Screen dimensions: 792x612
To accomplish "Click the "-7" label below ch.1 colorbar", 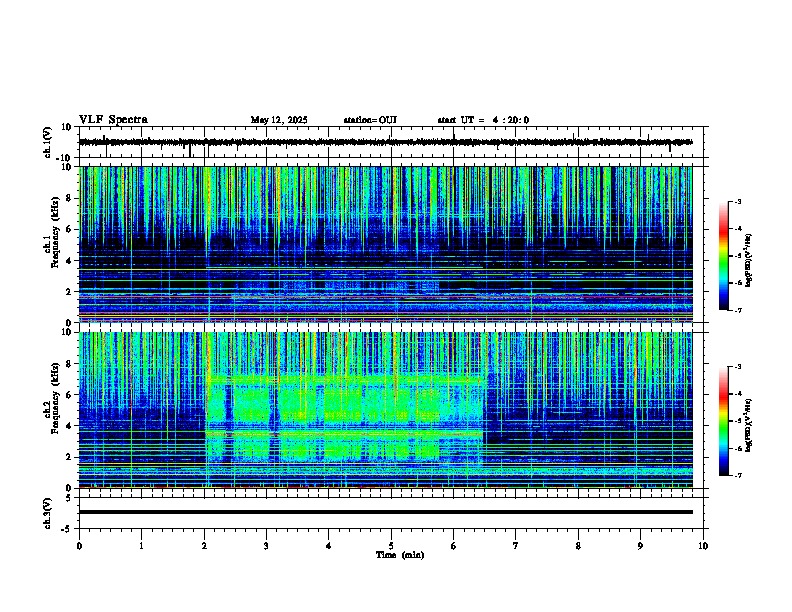I will (x=738, y=310).
